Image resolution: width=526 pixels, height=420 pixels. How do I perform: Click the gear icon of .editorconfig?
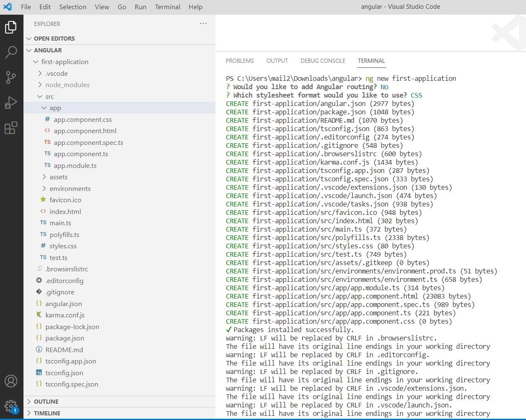click(x=39, y=281)
